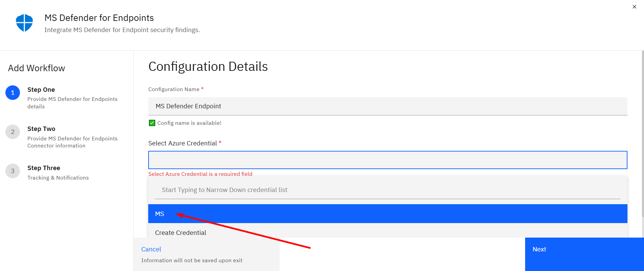This screenshot has height=271, width=644.
Task: Choose the MS credential option
Action: (x=388, y=214)
